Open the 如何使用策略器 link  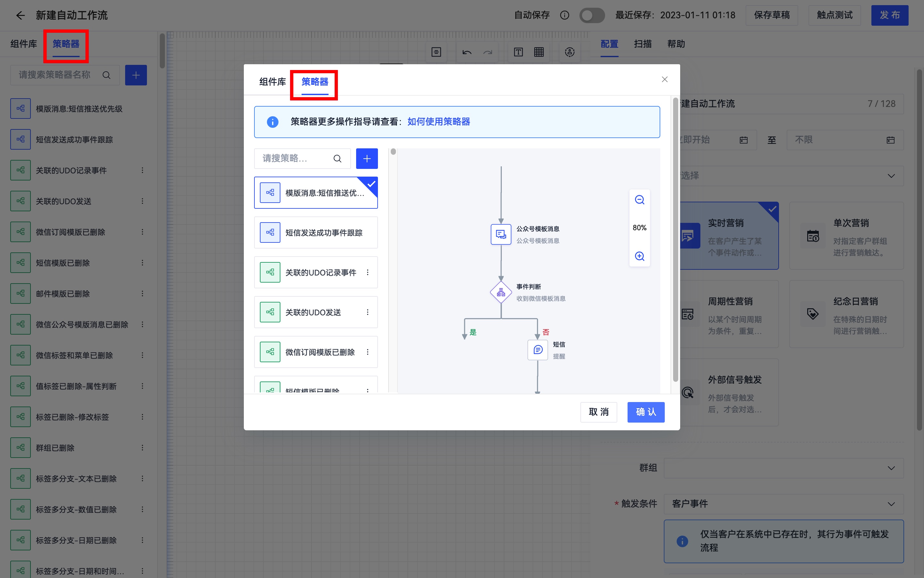point(439,122)
